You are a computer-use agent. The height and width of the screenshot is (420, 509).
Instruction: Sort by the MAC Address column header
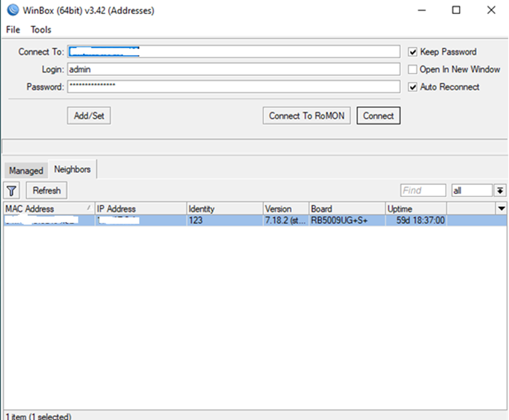(49, 208)
